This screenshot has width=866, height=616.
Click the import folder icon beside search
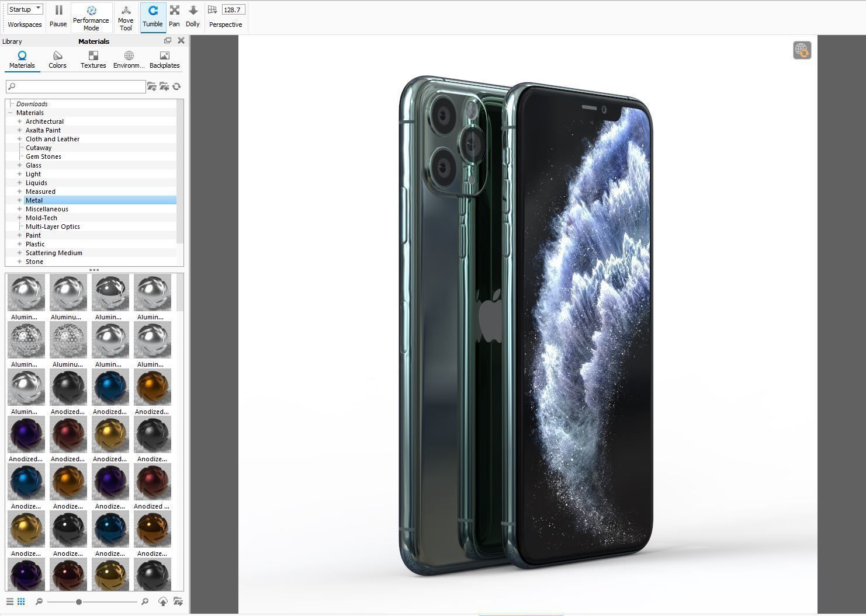[164, 86]
